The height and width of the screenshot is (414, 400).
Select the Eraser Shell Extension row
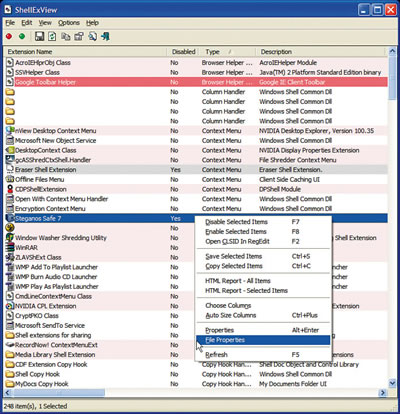point(196,170)
